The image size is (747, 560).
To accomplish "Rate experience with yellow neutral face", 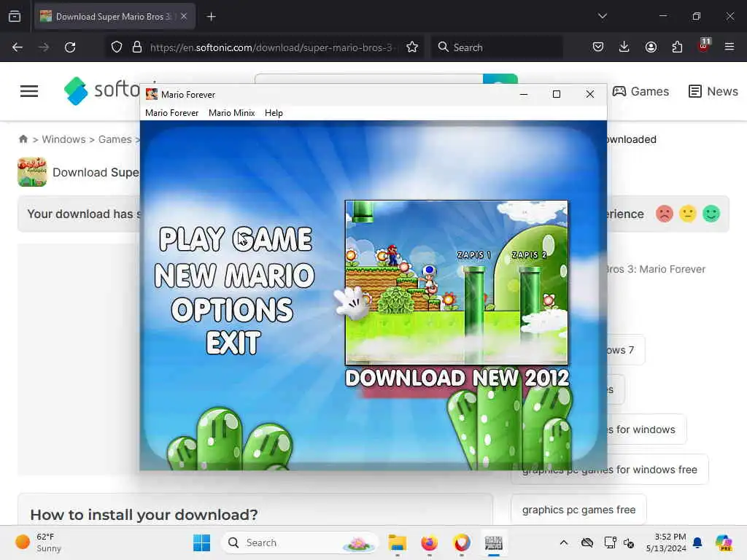I will tap(688, 214).
